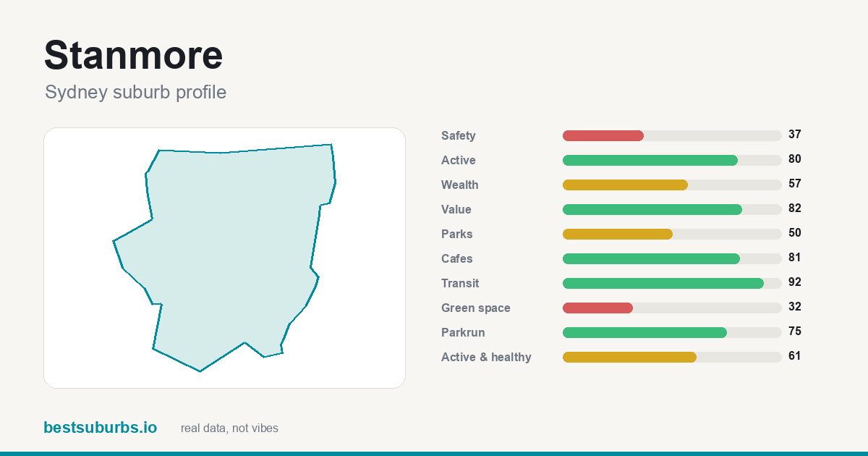
Task: Click the Green space progress bar
Action: click(x=672, y=308)
